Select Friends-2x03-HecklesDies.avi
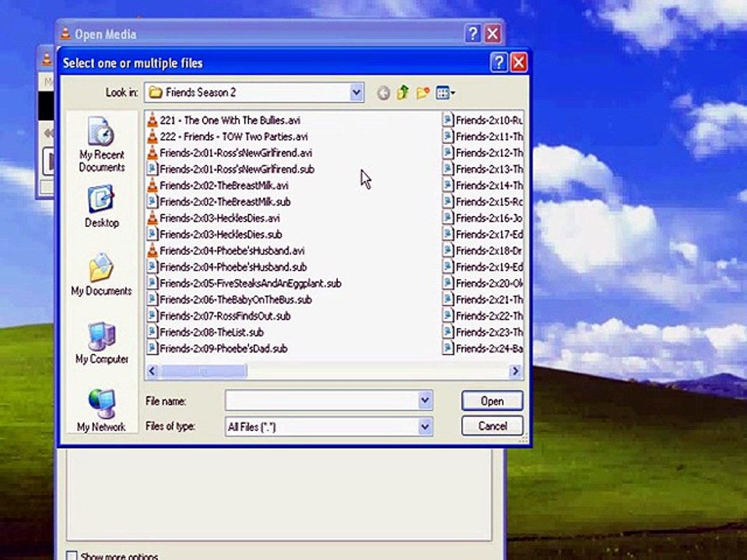 [213, 218]
